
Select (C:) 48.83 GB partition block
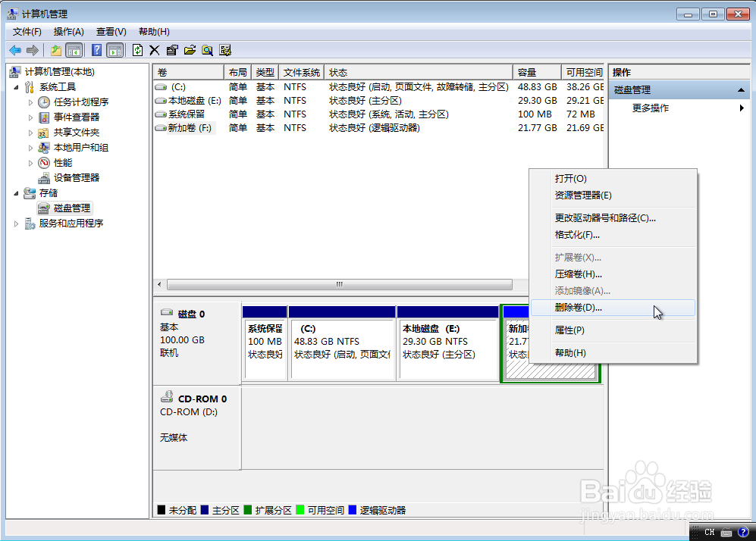point(342,343)
